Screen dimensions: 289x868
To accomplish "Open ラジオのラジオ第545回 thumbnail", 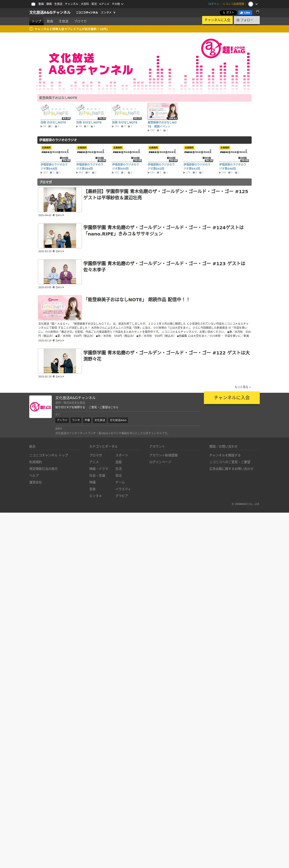I will coord(55,154).
